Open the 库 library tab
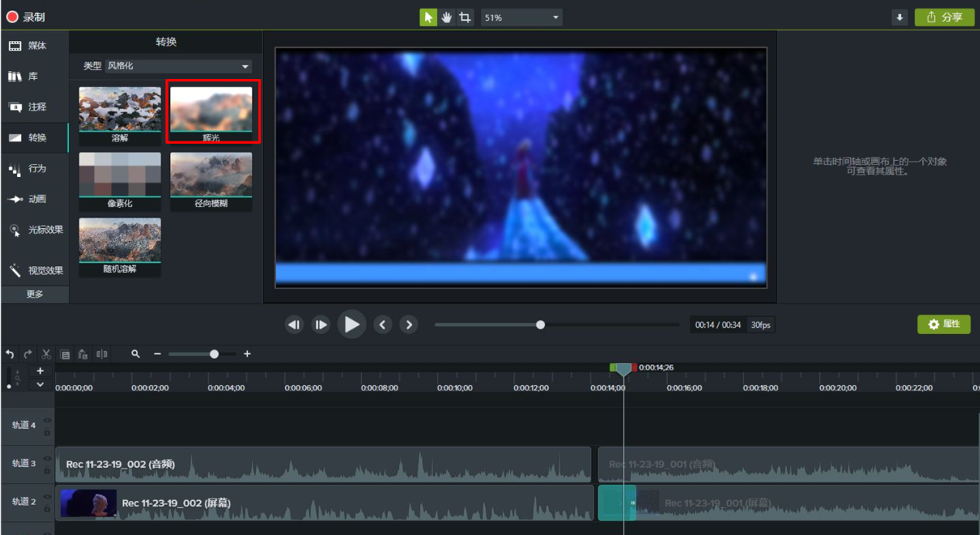The height and width of the screenshot is (535, 980). 35,77
